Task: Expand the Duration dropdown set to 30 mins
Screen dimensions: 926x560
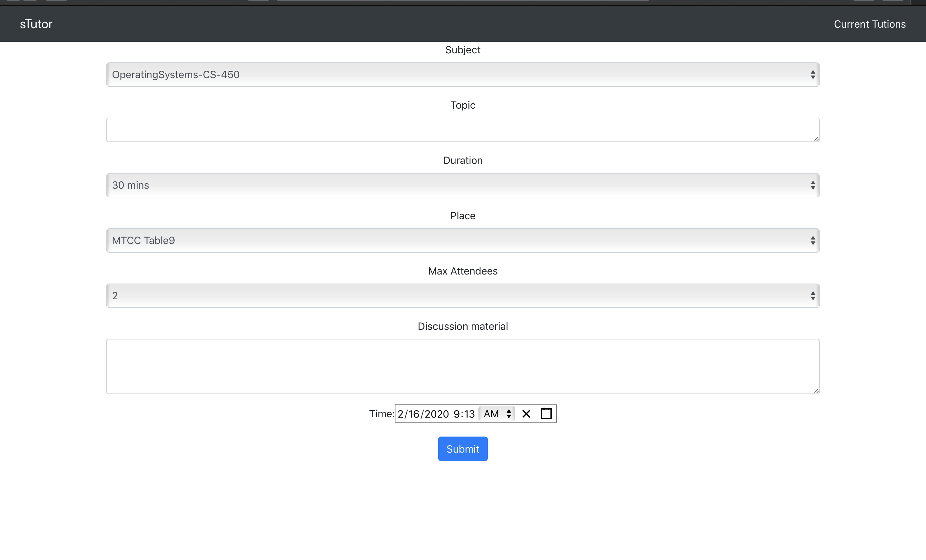Action: point(463,185)
